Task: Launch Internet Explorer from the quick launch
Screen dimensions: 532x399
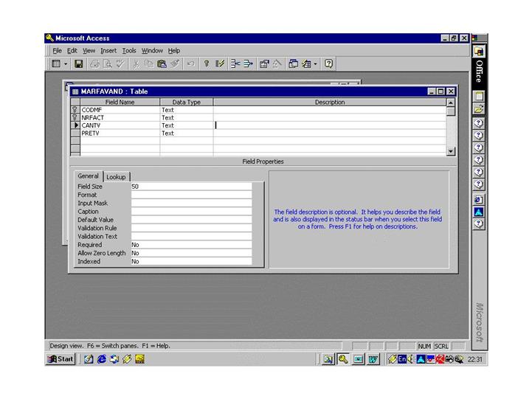Action: [101, 359]
